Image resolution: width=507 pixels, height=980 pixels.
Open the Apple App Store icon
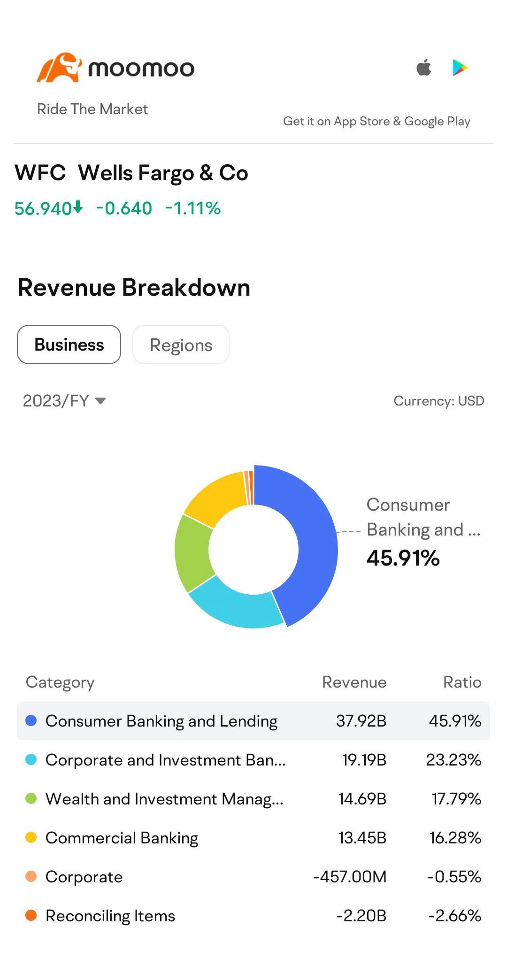coord(424,68)
